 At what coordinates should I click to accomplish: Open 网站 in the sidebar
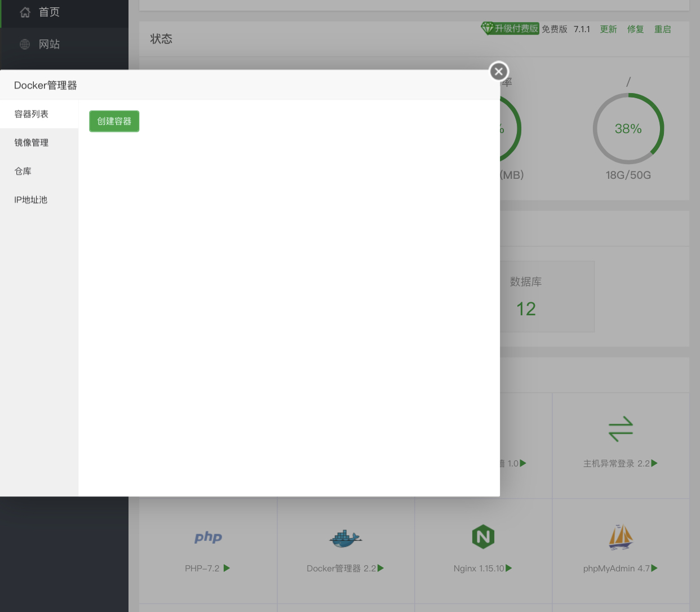tap(64, 44)
